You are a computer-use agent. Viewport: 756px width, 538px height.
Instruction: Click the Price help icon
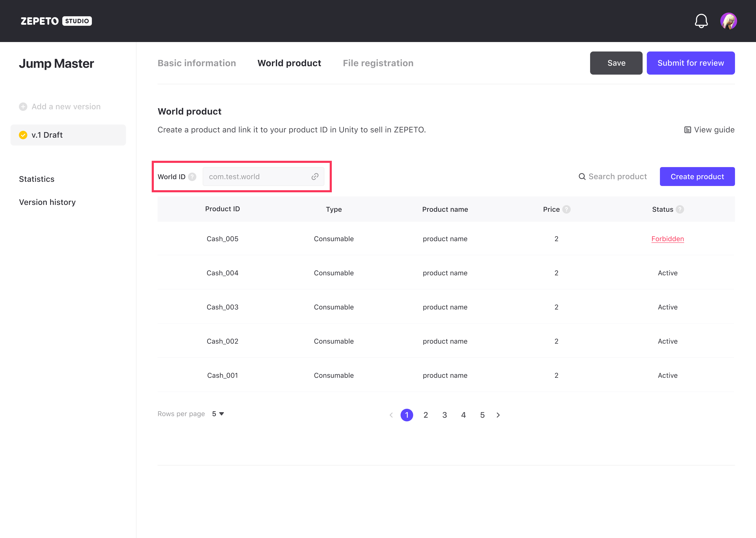click(566, 209)
